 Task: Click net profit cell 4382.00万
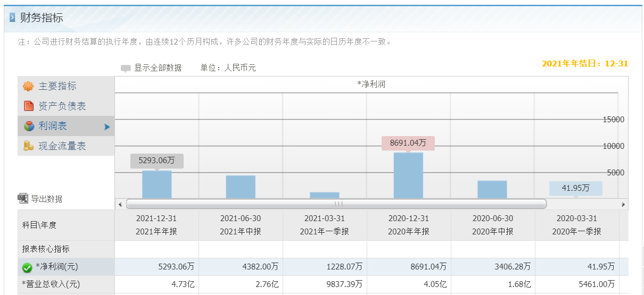coord(241,267)
